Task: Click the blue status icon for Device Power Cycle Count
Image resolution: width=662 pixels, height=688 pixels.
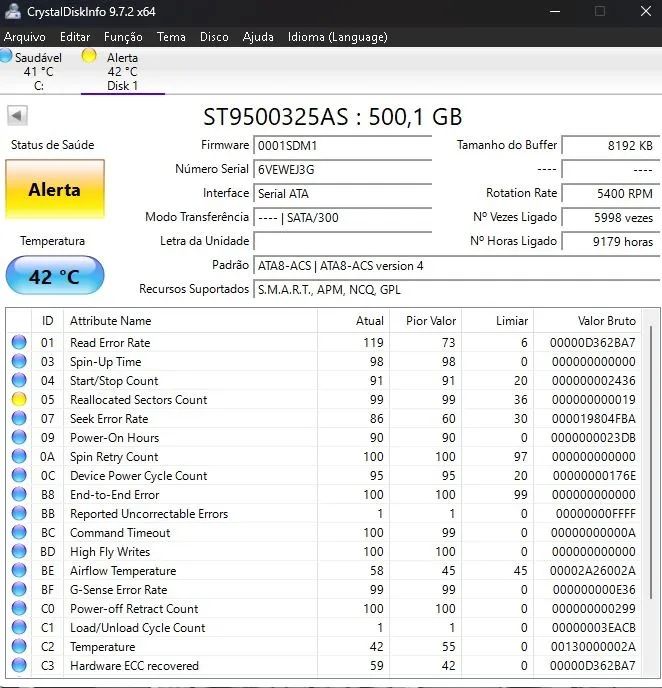Action: 19,475
